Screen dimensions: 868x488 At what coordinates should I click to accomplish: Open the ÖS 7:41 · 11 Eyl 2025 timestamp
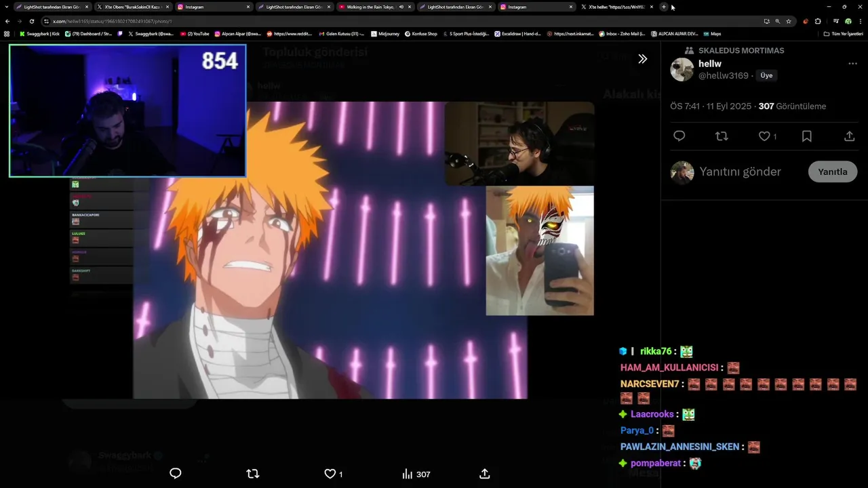711,106
